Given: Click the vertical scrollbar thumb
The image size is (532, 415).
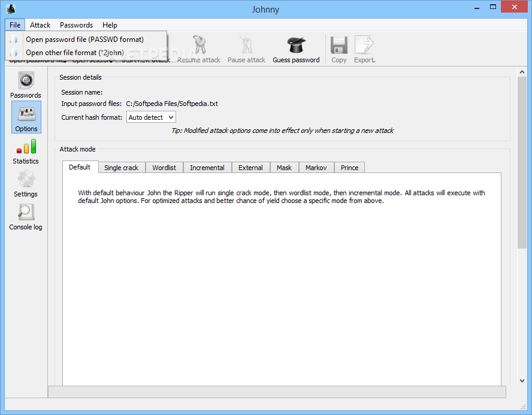Looking at the screenshot, I should point(522,163).
